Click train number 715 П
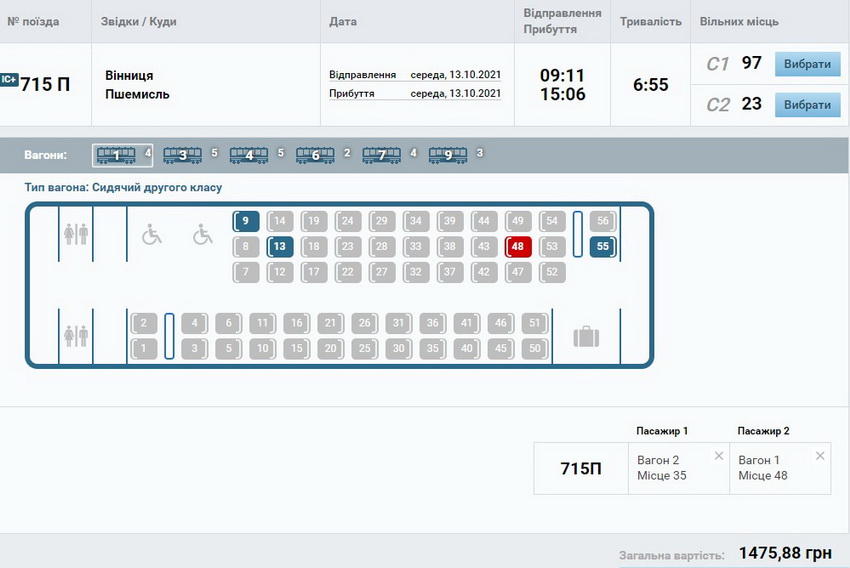Image resolution: width=850 pixels, height=568 pixels. click(46, 84)
